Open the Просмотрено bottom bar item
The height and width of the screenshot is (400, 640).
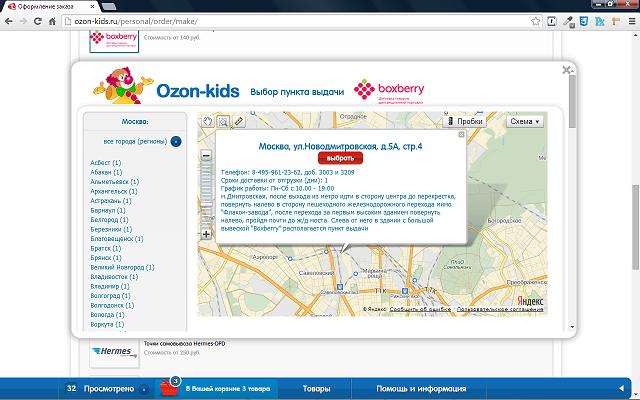109,389
